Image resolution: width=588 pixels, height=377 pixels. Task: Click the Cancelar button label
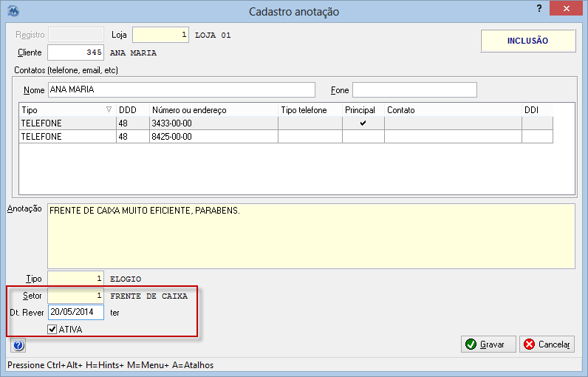pyautogui.click(x=554, y=344)
